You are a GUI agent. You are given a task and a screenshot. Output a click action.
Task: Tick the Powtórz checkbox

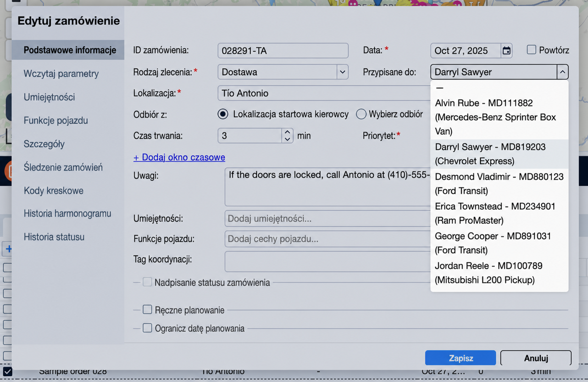[x=531, y=50]
